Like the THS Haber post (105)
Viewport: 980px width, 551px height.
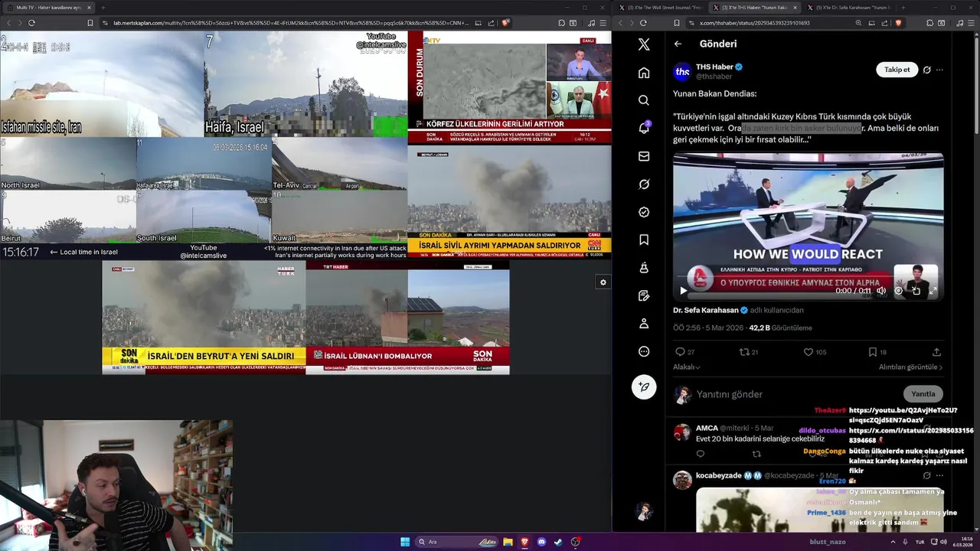click(x=808, y=352)
